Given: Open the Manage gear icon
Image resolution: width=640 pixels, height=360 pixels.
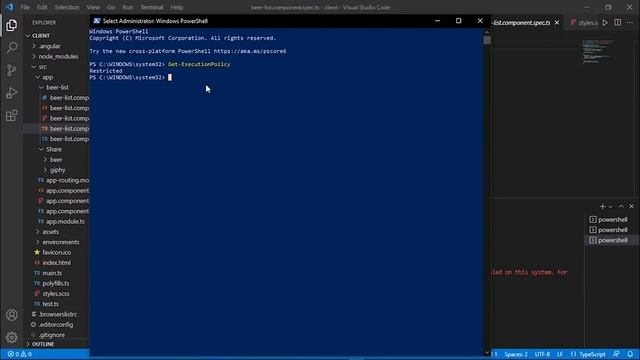Looking at the screenshot, I should 11,337.
